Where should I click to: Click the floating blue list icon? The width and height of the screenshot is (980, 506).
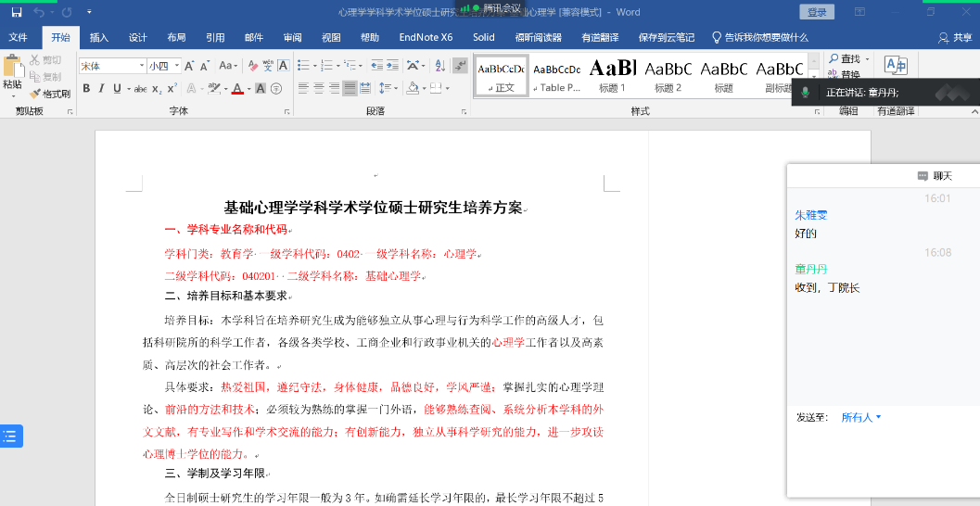pos(11,436)
